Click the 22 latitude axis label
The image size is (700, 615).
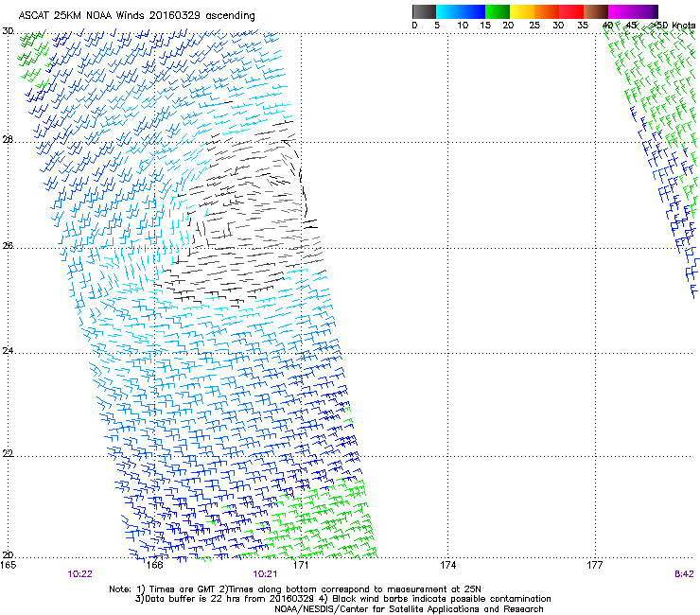pyautogui.click(x=8, y=454)
